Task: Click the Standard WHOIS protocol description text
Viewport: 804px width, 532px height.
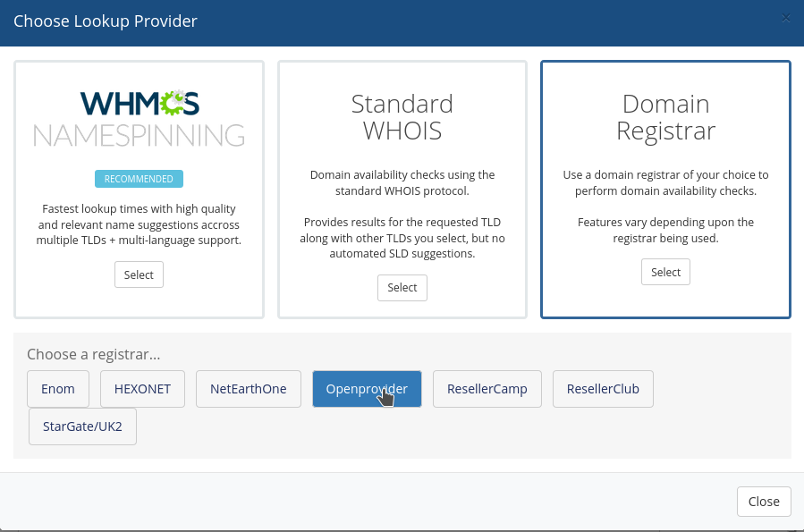Action: click(402, 182)
